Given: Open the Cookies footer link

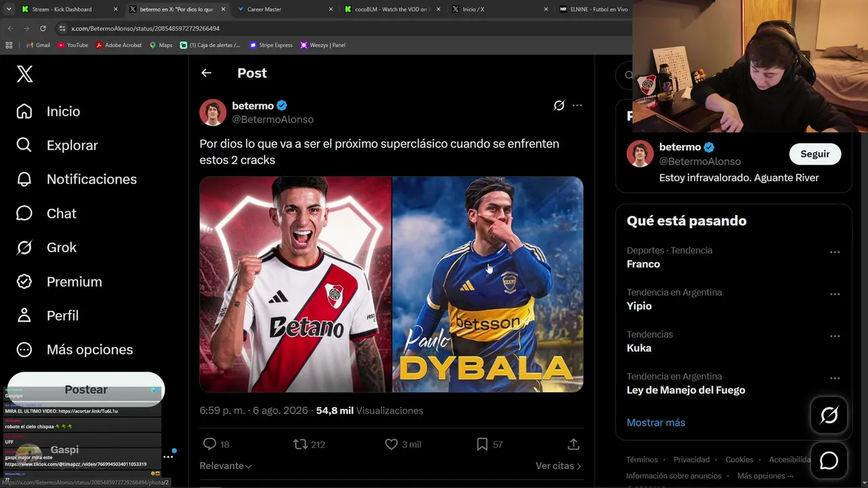Looking at the screenshot, I should 739,460.
